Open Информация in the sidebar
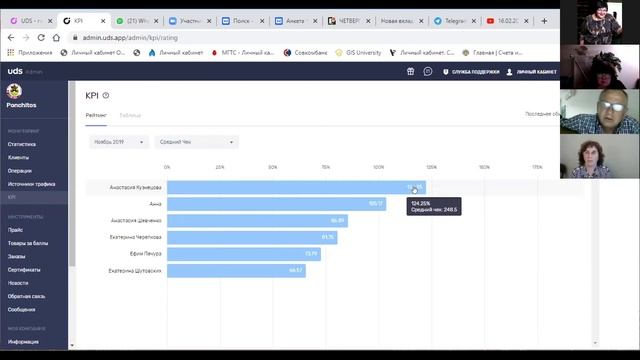 [23, 342]
